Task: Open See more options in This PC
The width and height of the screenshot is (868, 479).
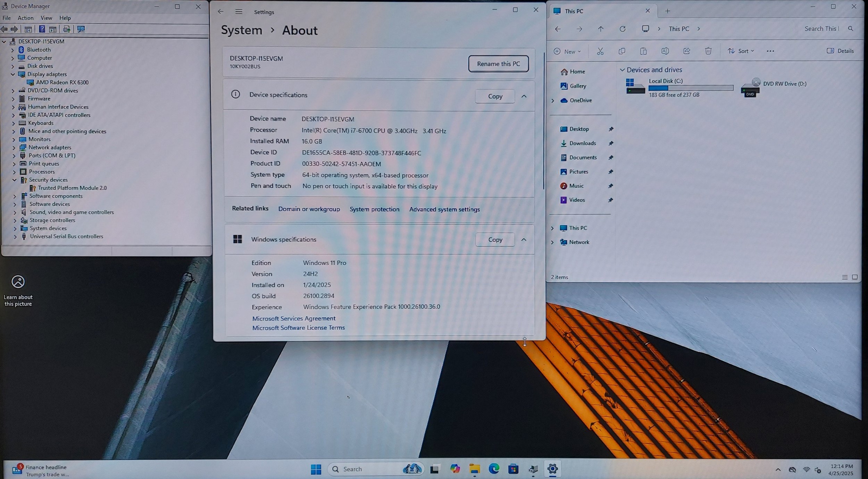Action: tap(770, 51)
